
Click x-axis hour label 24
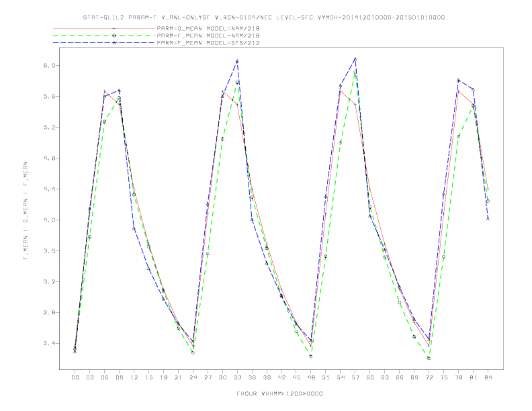[x=193, y=377]
